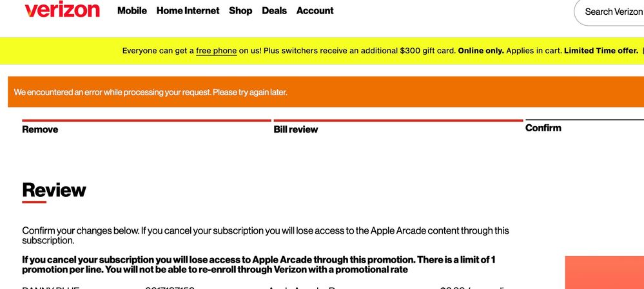644x289 pixels.
Task: Go to the Bill review step
Action: point(296,129)
